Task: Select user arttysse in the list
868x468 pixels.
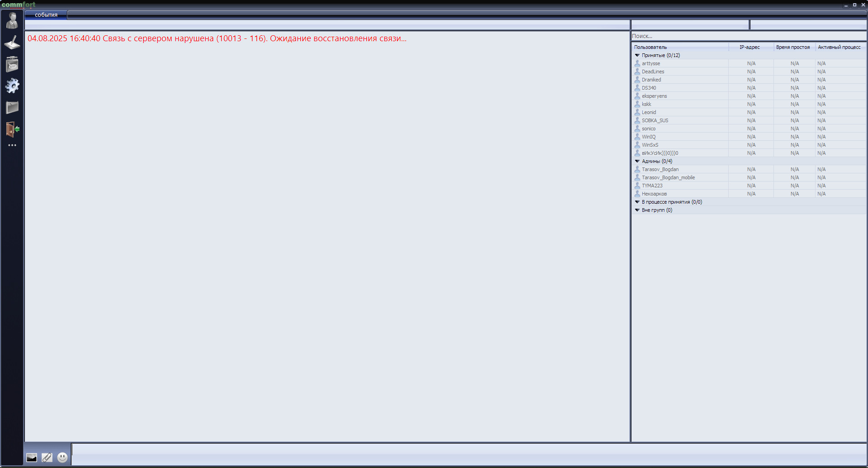Action: click(749, 63)
